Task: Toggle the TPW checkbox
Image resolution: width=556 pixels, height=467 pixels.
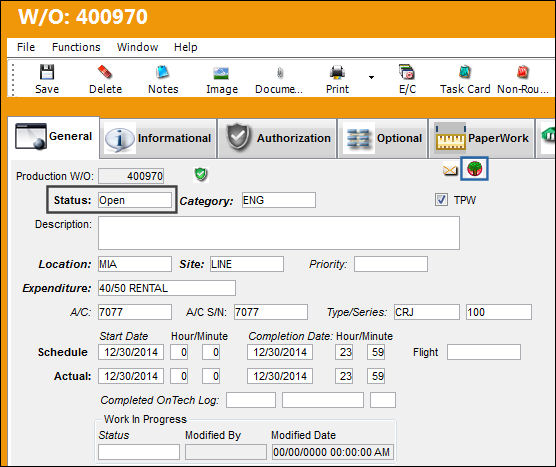Action: (x=441, y=200)
